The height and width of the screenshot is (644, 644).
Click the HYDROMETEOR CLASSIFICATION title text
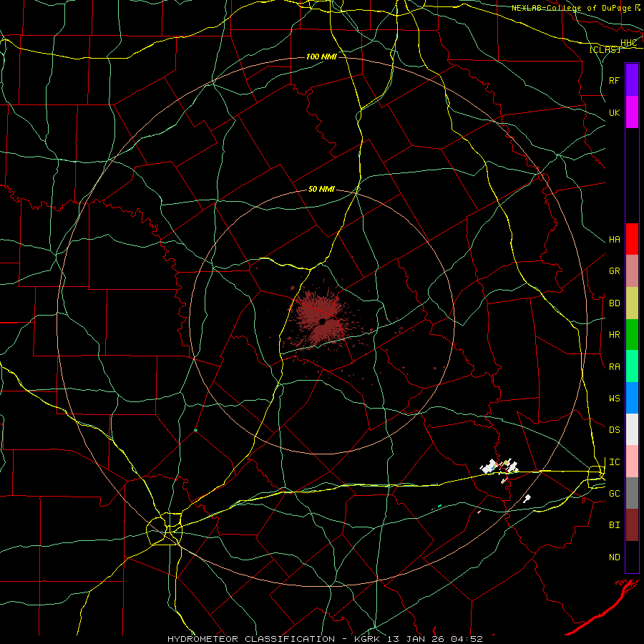pyautogui.click(x=251, y=639)
